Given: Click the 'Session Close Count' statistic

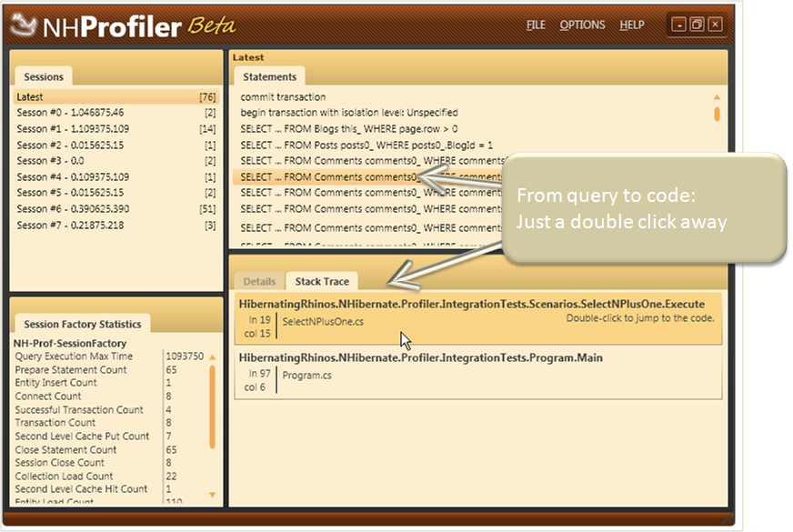Looking at the screenshot, I should click(x=60, y=463).
